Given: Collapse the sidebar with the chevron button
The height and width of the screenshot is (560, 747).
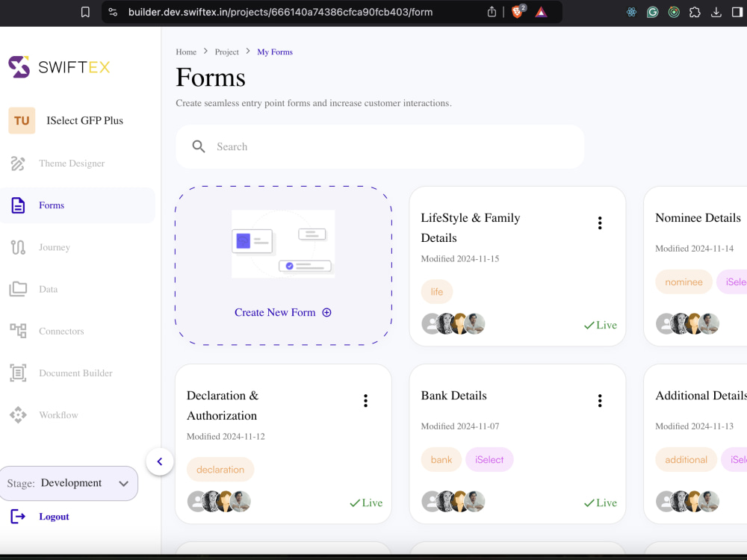Looking at the screenshot, I should [160, 461].
